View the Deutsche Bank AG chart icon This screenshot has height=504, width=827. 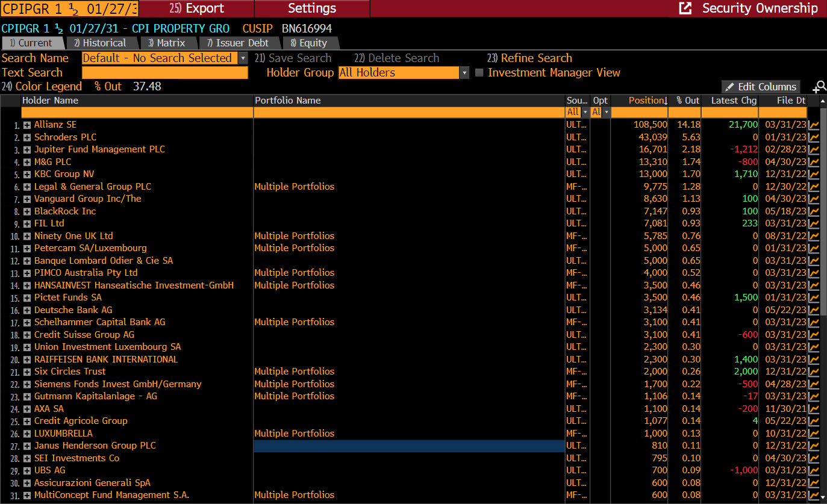tap(814, 310)
